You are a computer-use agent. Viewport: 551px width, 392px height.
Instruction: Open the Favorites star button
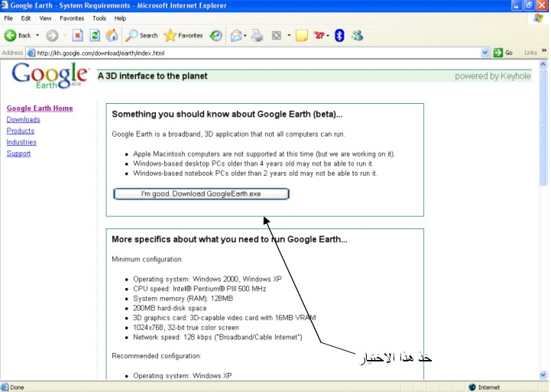[183, 35]
